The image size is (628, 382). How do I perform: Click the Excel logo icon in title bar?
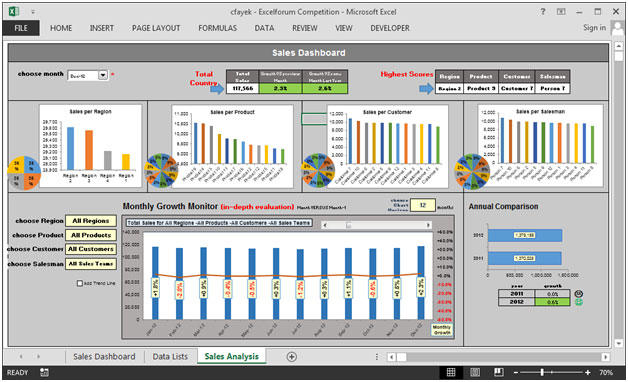pos(14,11)
